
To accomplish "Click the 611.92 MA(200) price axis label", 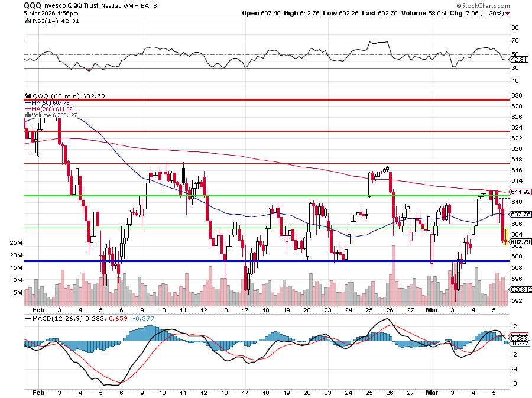I will point(519,192).
